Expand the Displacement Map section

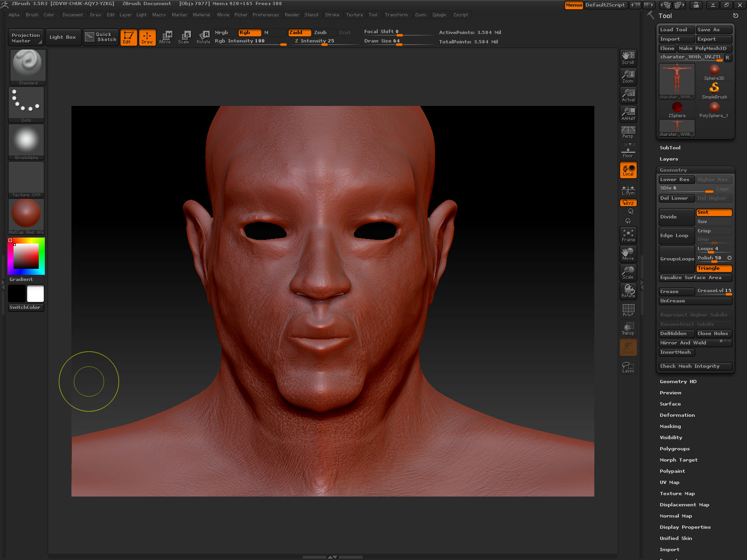coord(684,505)
